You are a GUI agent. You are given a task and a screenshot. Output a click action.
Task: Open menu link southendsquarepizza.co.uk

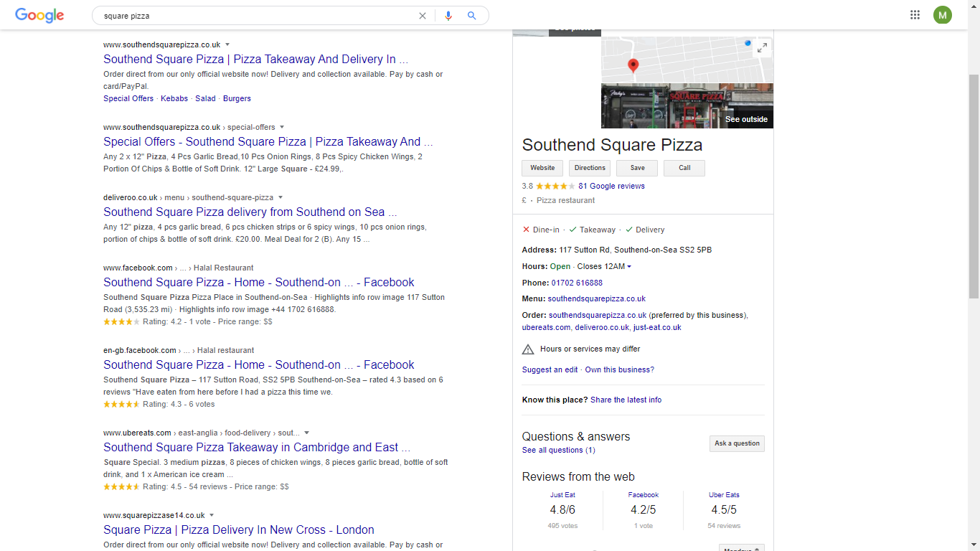tap(596, 298)
